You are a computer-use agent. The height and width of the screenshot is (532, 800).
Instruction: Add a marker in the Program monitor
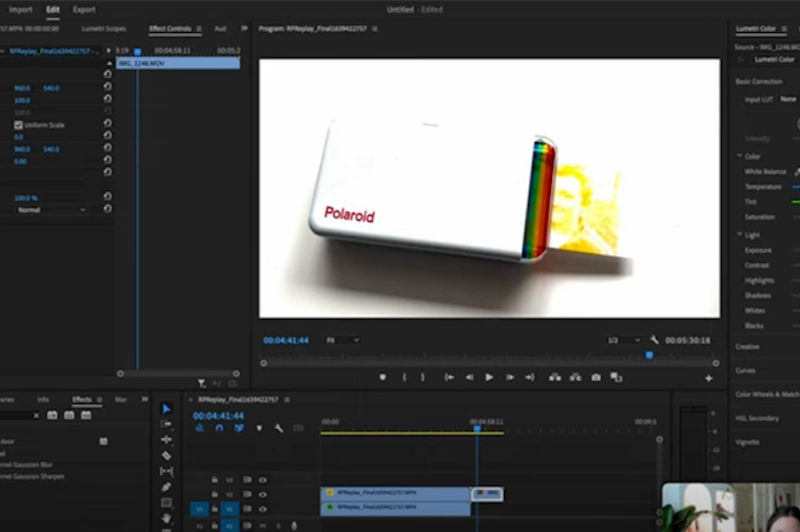(382, 377)
